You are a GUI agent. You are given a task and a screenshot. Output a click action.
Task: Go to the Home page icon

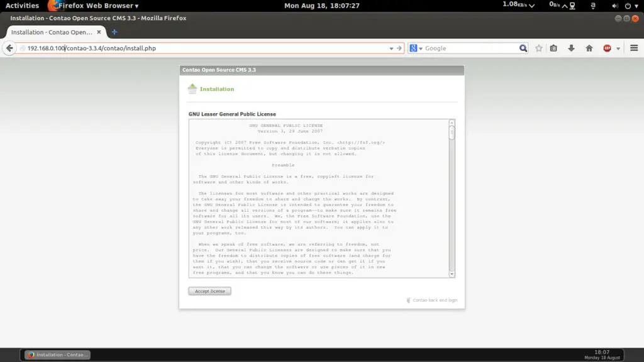589,48
